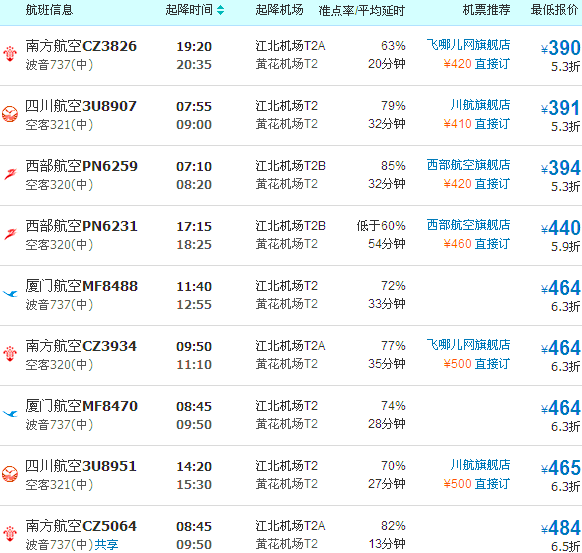
Task: Book the ¥460 直接订 offer for PN6231
Action: pyautogui.click(x=477, y=244)
